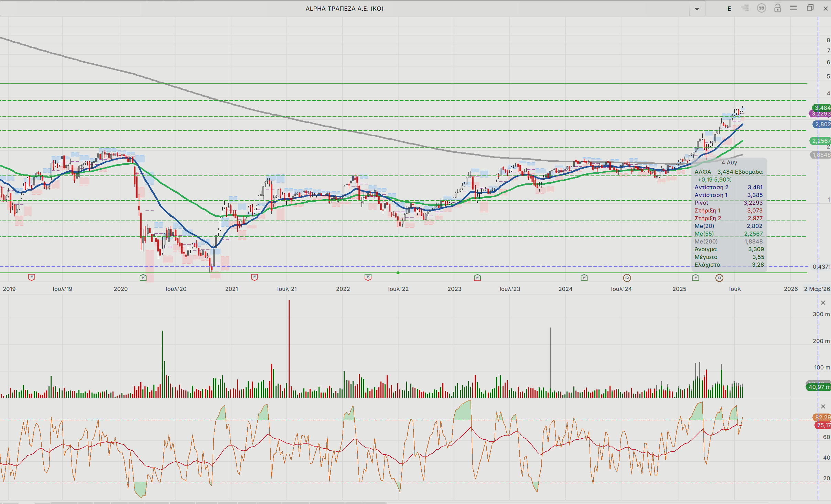The height and width of the screenshot is (504, 831).
Task: Click the weekly period 'E' selector
Action: [729, 9]
